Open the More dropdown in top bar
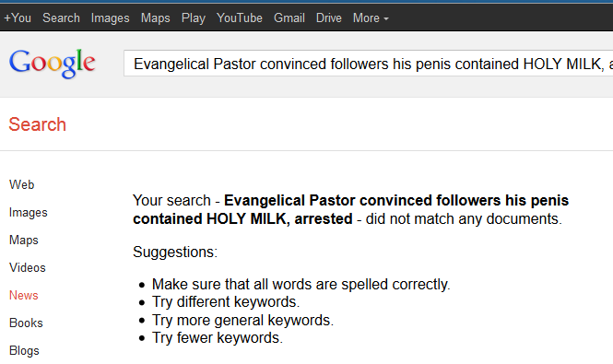 point(371,18)
